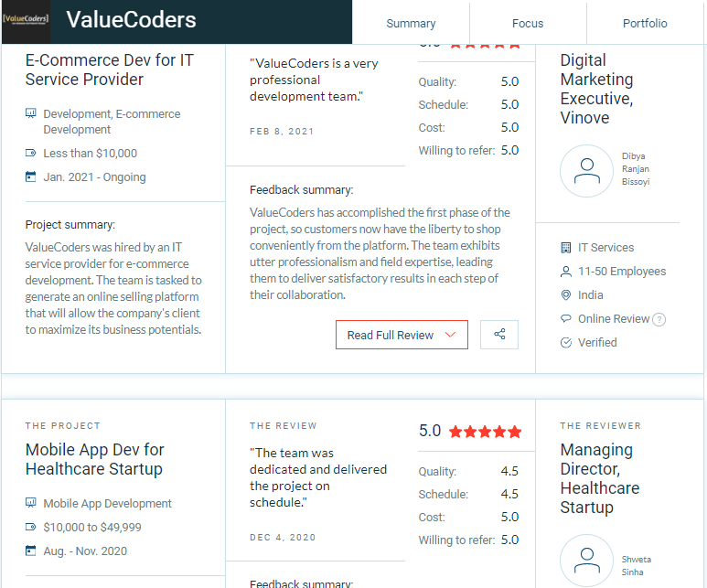Click the red five-star rating for healthcare review

click(x=485, y=432)
